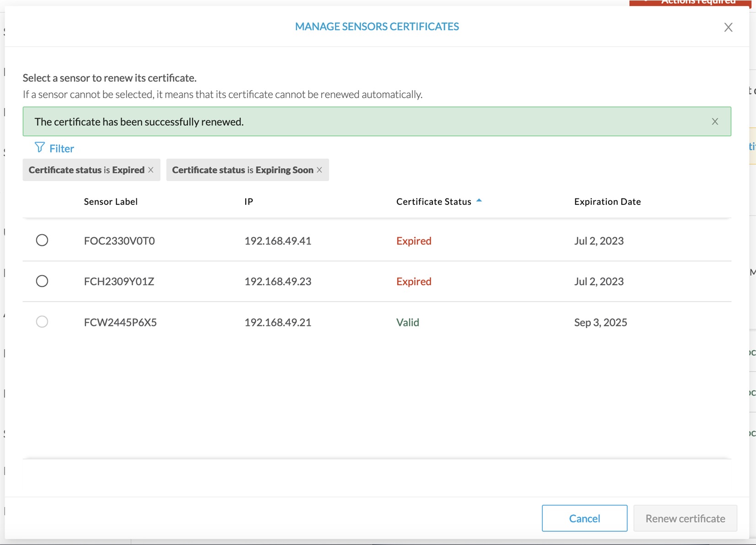Close the Manage Sensors Certificates dialog

click(728, 27)
